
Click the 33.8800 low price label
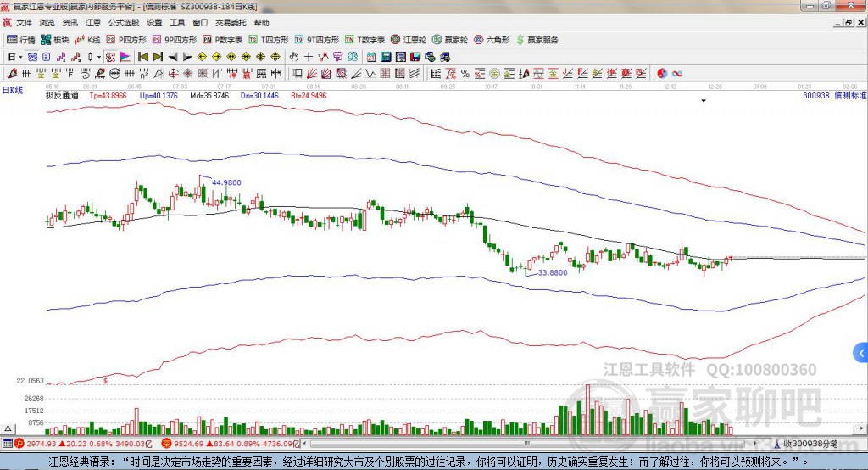pyautogui.click(x=553, y=272)
